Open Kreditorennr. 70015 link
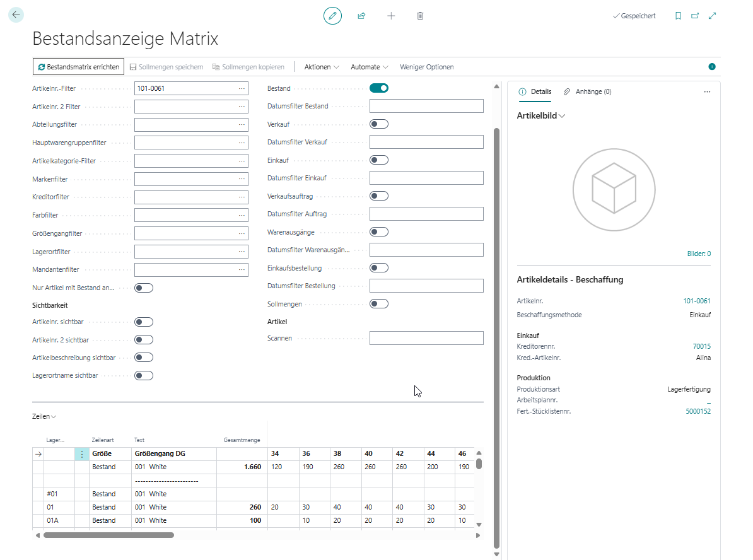The image size is (753, 560). (701, 347)
